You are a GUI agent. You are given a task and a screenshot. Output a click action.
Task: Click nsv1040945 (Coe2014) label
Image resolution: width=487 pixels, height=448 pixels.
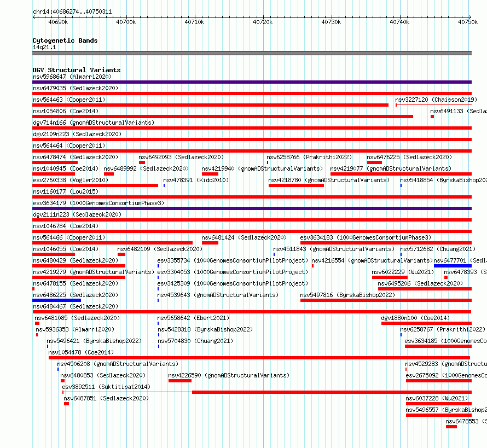pos(66,168)
